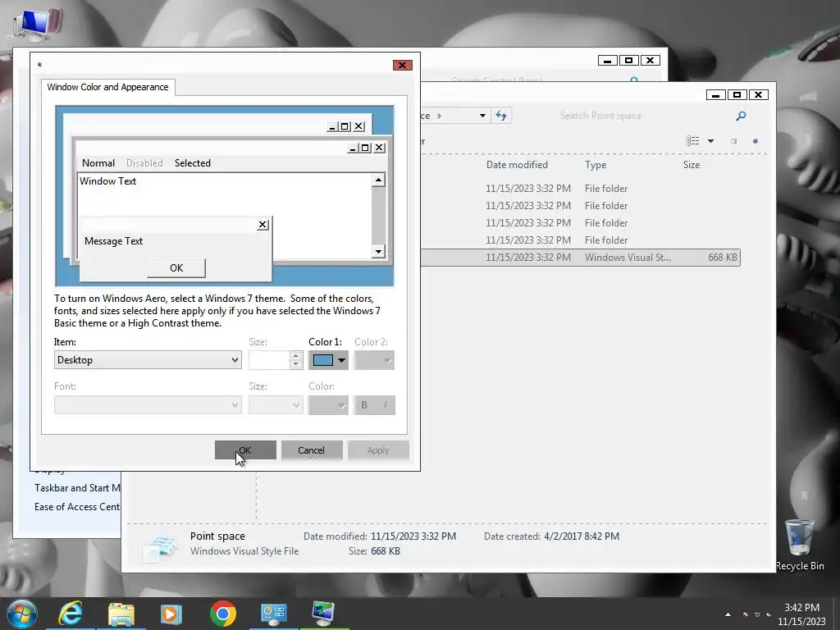Click the inactive preview window's minimize icon

[332, 126]
